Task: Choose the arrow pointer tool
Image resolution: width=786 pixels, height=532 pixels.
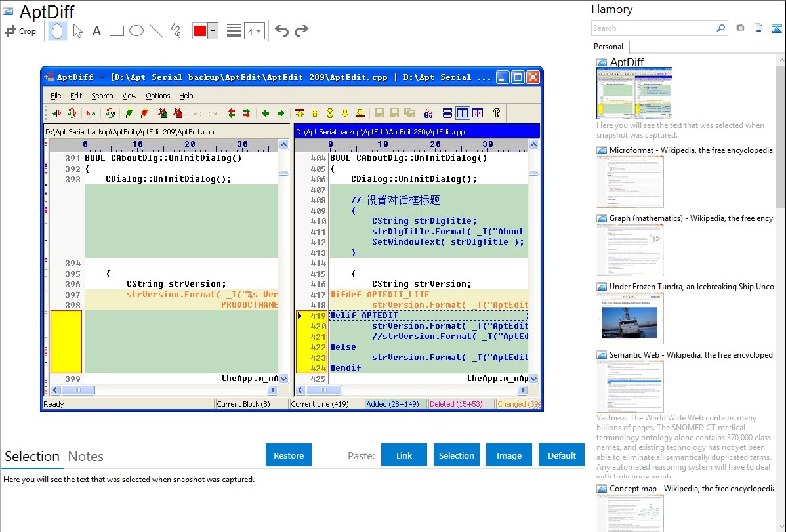Action: pos(77,31)
